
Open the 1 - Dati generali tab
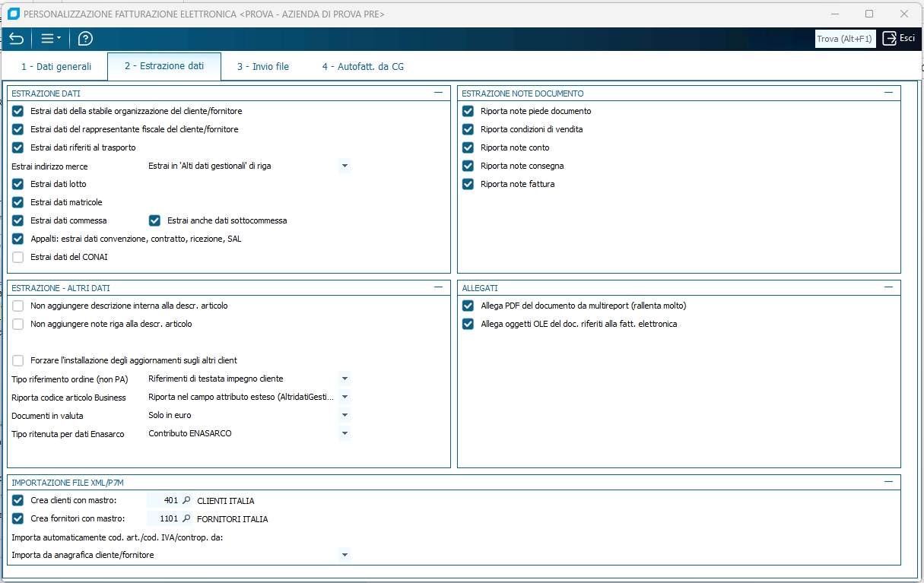[56, 67]
